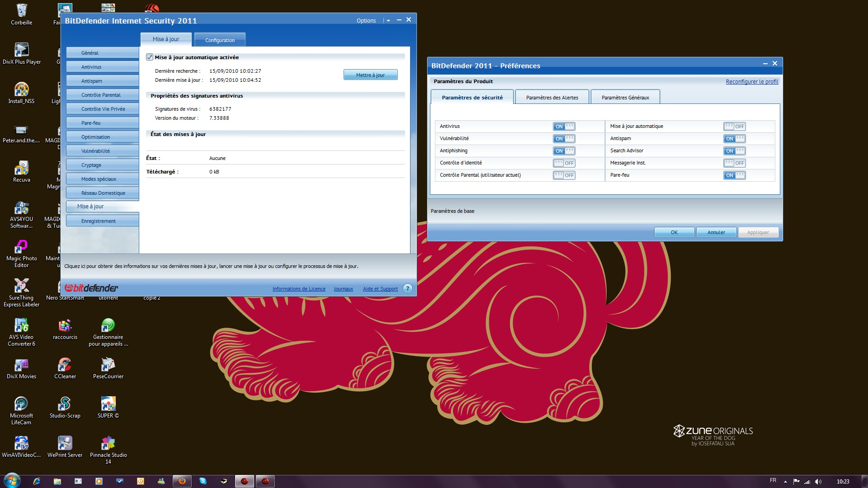
Task: Open SUPER © desktop shortcut
Action: pyautogui.click(x=108, y=407)
